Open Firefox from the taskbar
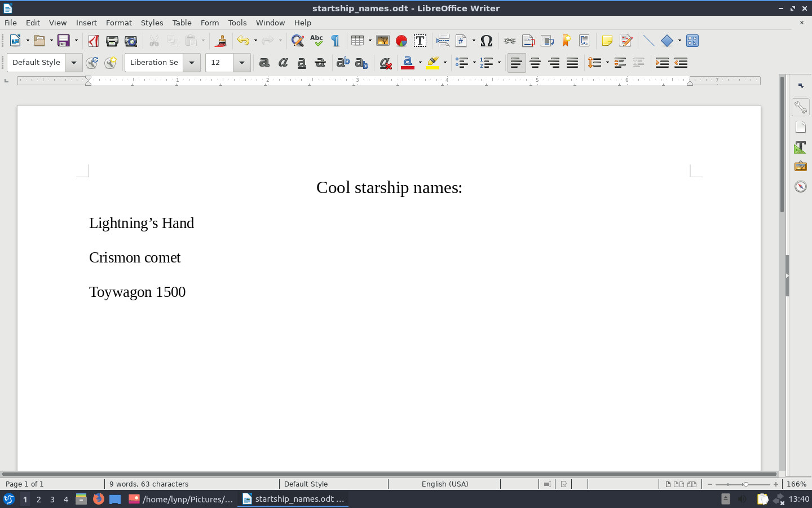This screenshot has height=508, width=812. [98, 499]
